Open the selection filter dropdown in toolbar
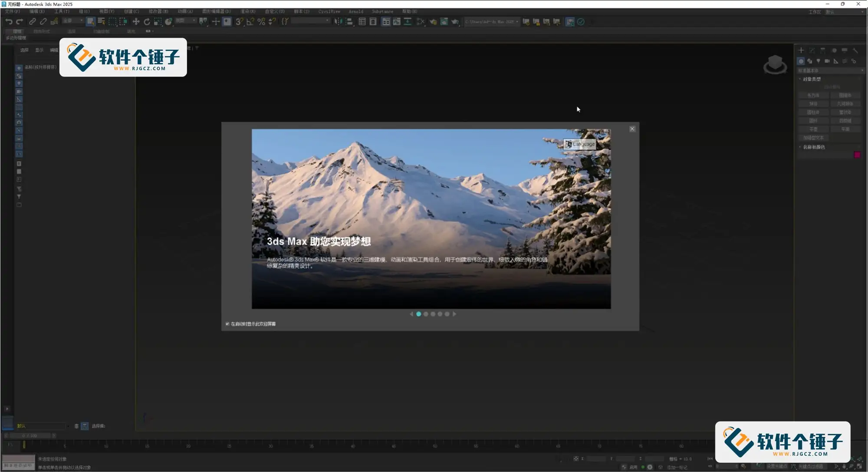The height and width of the screenshot is (472, 868). (73, 21)
